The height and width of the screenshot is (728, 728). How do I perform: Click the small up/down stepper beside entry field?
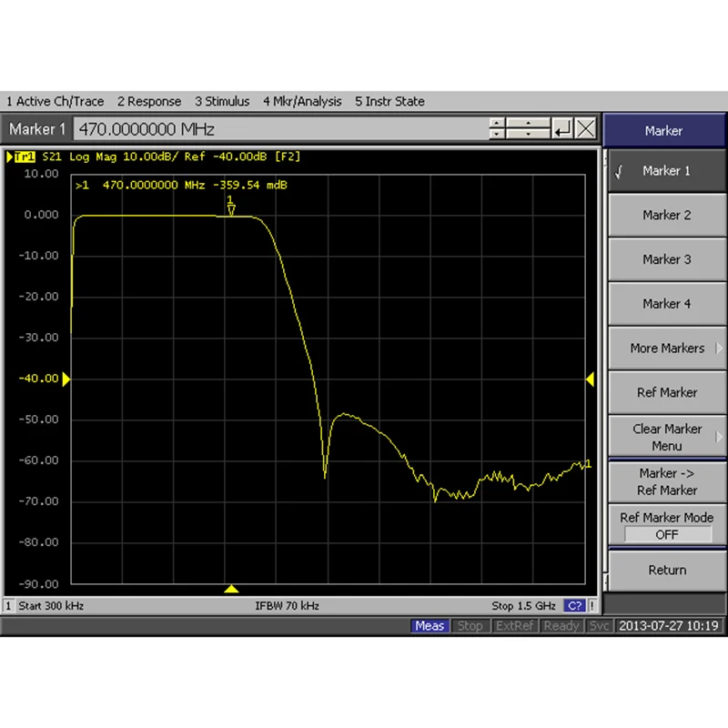pyautogui.click(x=497, y=128)
